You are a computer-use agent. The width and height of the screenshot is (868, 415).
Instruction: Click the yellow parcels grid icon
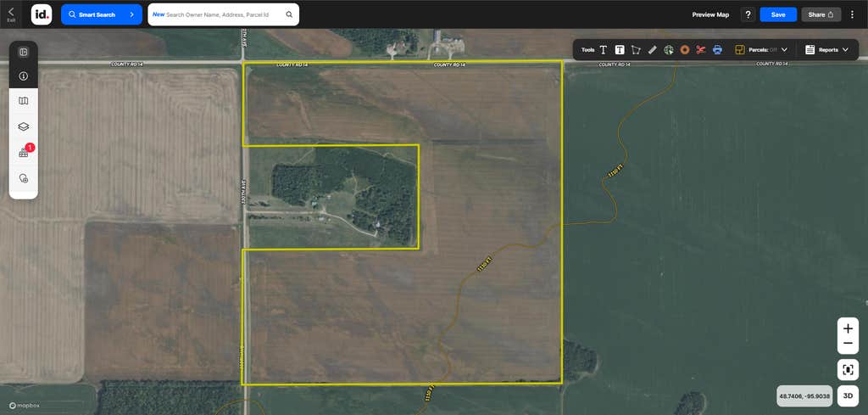click(740, 50)
